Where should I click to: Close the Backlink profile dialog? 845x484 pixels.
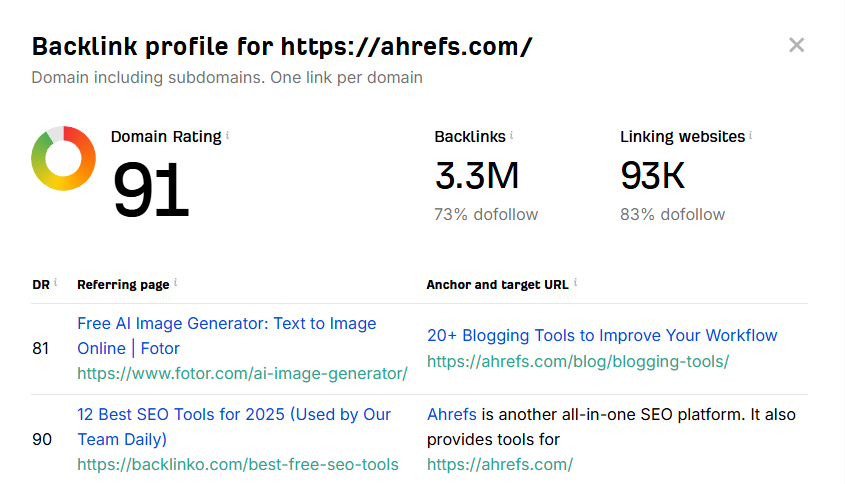click(796, 45)
